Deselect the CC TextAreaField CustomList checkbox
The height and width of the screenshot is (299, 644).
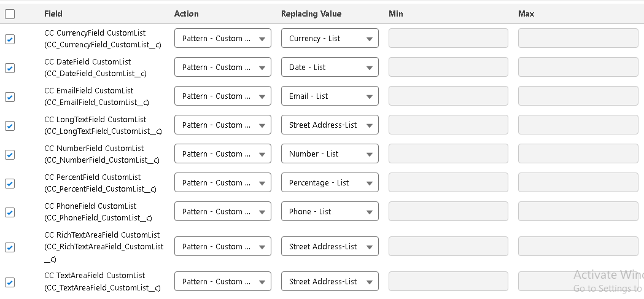pos(10,282)
